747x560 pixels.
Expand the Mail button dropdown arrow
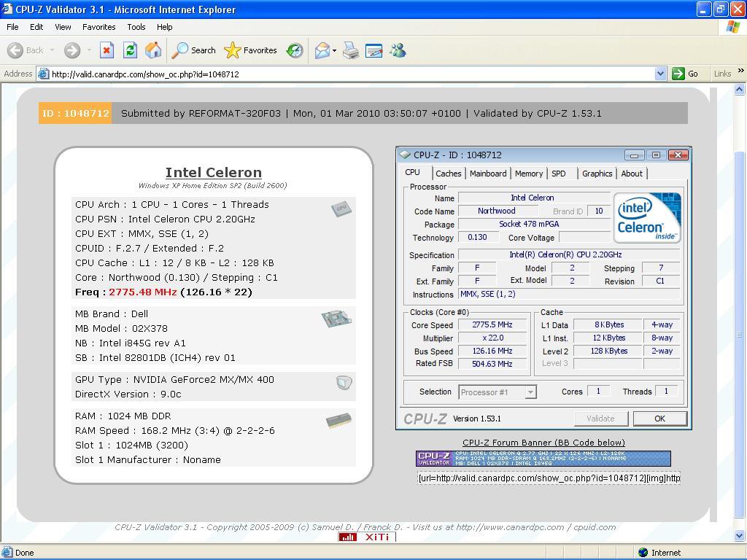tap(334, 50)
